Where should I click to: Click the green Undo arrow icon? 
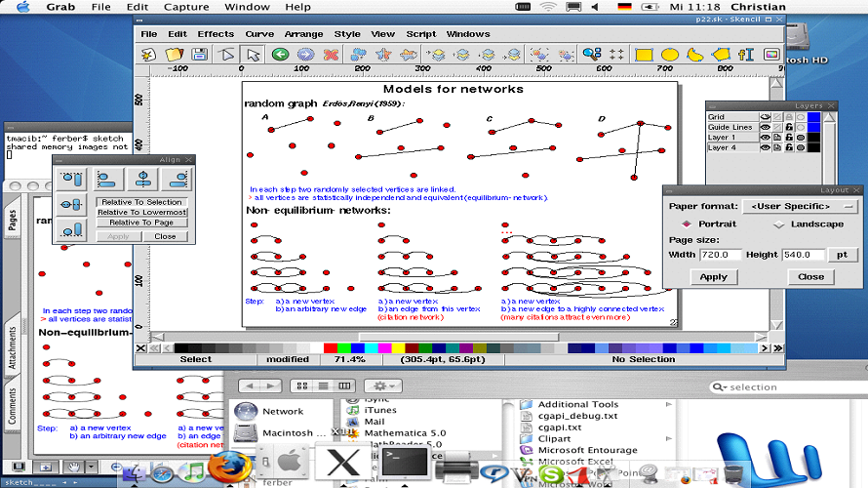tap(280, 55)
